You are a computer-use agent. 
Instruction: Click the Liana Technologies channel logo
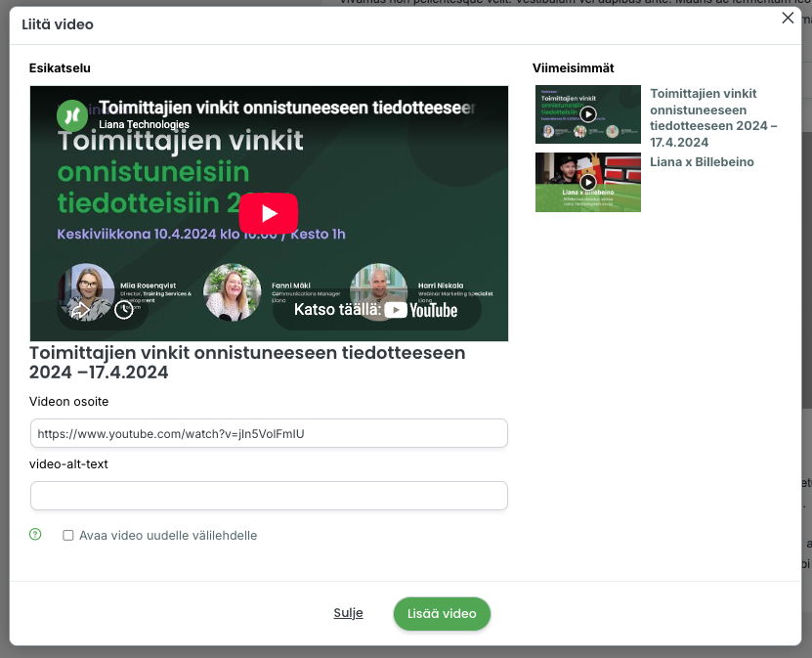coord(72,115)
